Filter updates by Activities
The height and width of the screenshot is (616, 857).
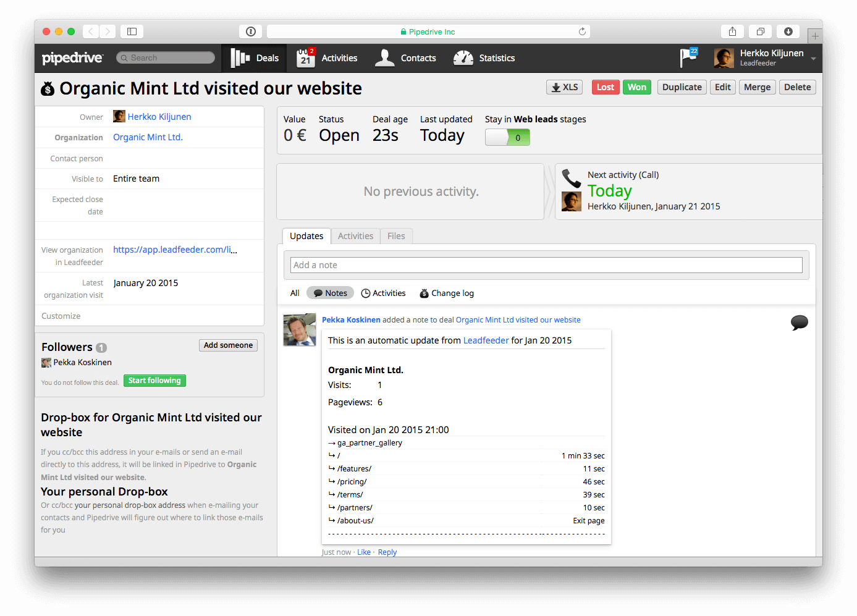[384, 293]
